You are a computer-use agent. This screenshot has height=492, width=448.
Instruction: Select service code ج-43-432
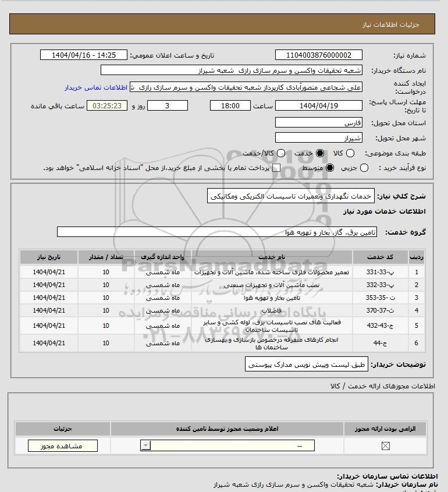tap(380, 325)
